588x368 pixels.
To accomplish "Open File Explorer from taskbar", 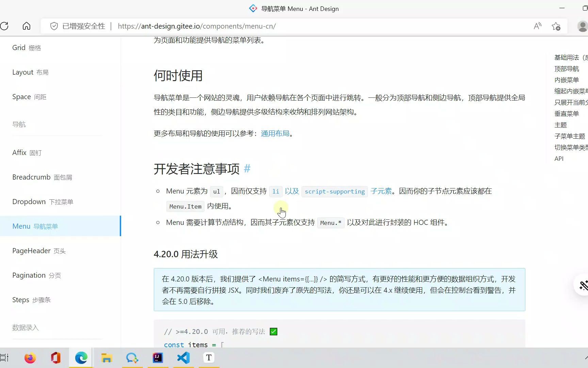I will pos(107,358).
